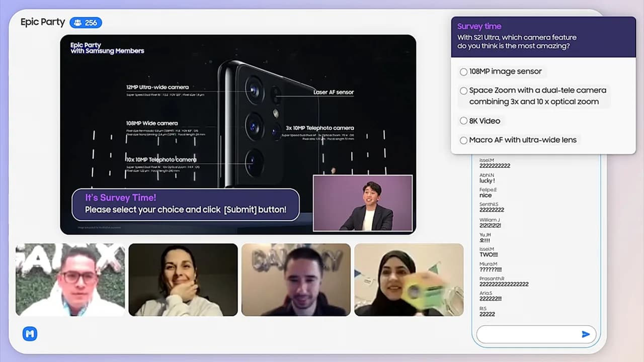Image resolution: width=644 pixels, height=362 pixels.
Task: Open the presenter's purple-background video inset
Action: 363,203
